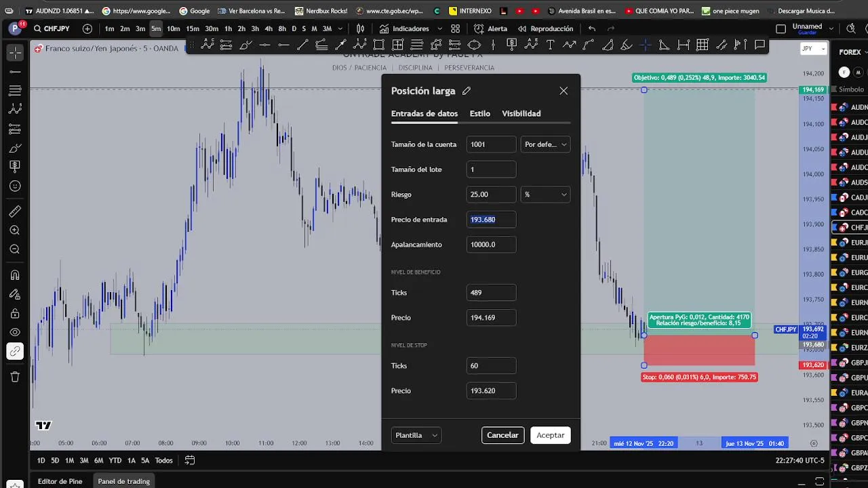Toggle stay in drawing mode pencil-lock icon

tap(15, 294)
